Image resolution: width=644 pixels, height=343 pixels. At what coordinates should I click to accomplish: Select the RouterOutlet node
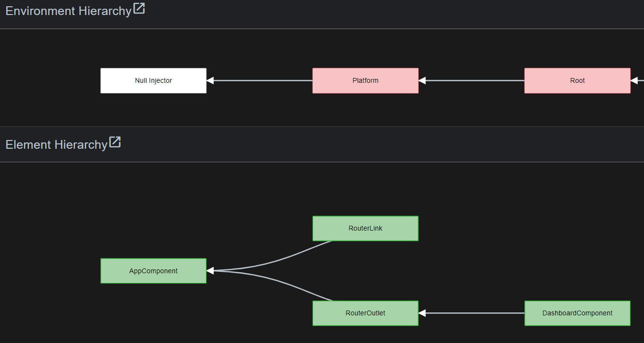click(365, 313)
